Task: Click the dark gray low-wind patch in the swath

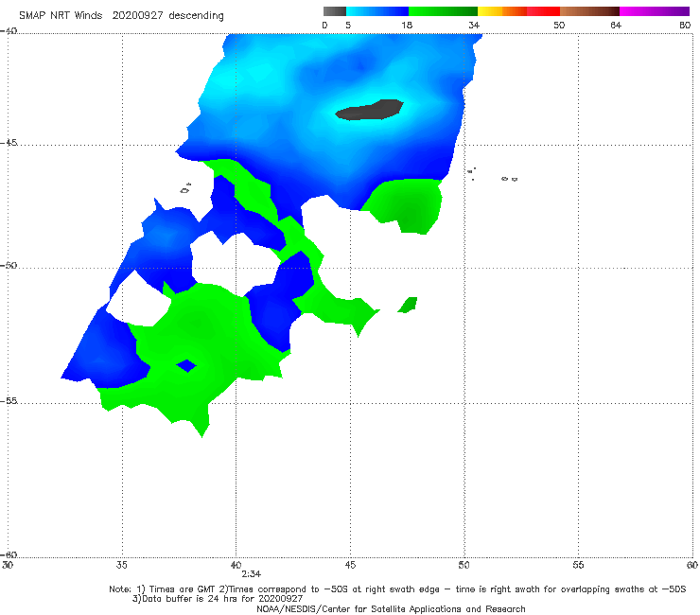Action: click(370, 110)
